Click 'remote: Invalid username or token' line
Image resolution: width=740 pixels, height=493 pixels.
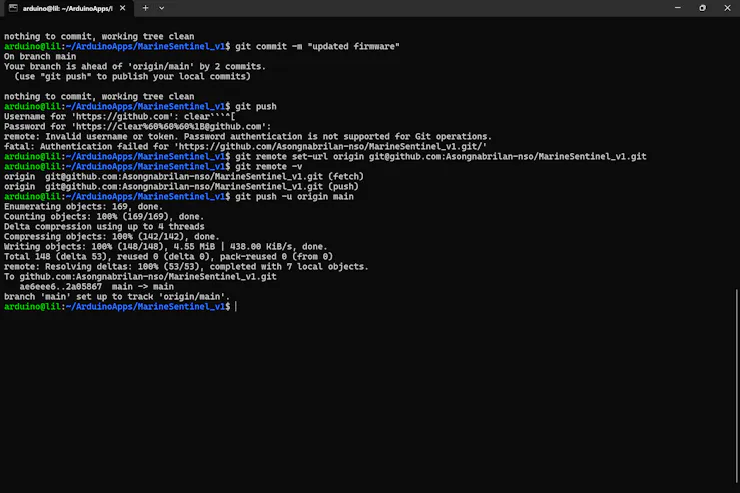[x=248, y=136]
